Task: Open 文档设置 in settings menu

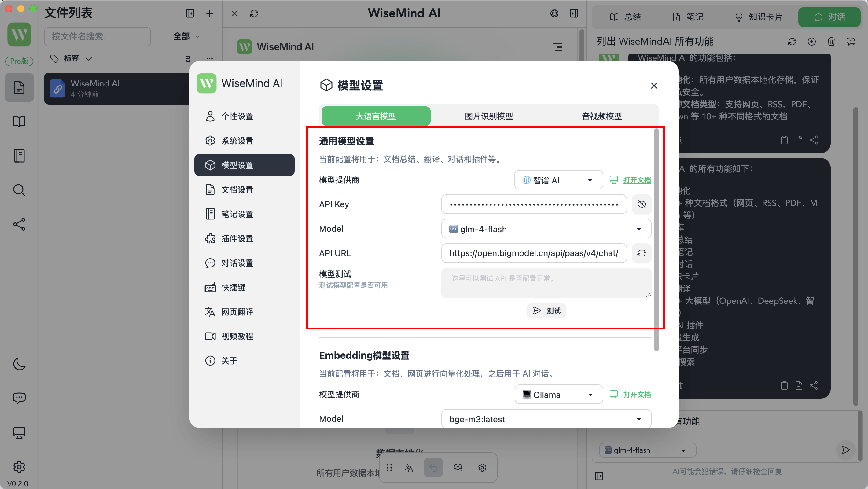Action: click(244, 189)
